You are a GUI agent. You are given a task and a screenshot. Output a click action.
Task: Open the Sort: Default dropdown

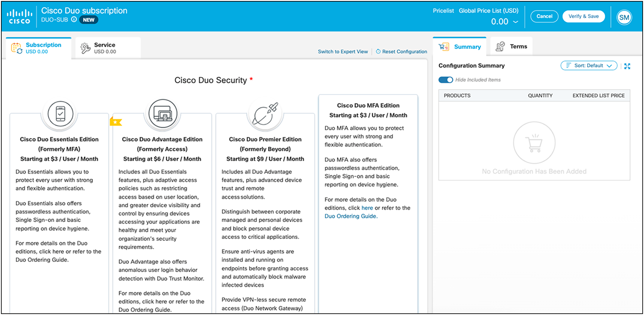pyautogui.click(x=589, y=65)
